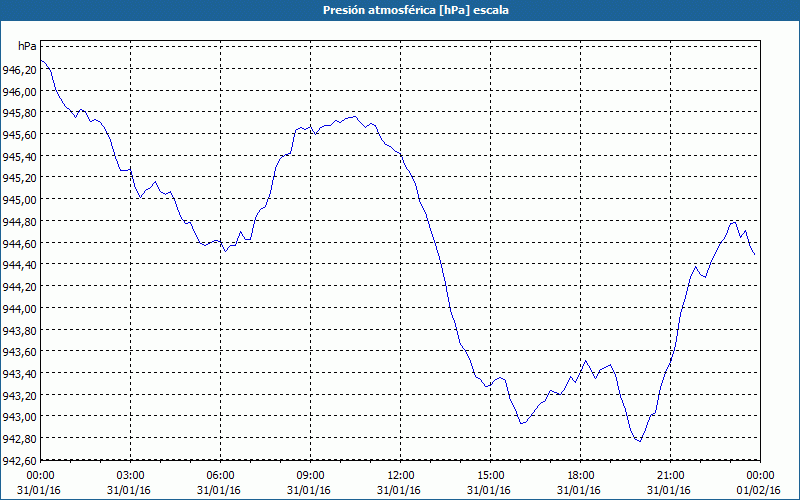Viewport: 800px width, 500px height.
Task: Click the 946,00 y-axis value
Action: click(19, 91)
